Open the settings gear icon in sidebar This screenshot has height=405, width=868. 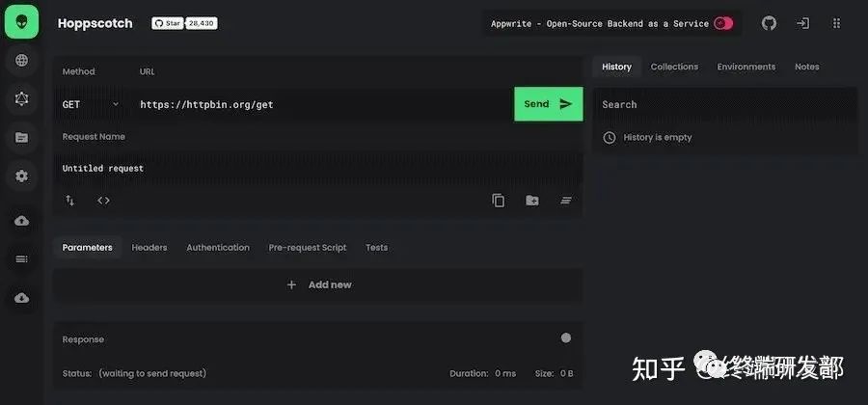tap(21, 176)
